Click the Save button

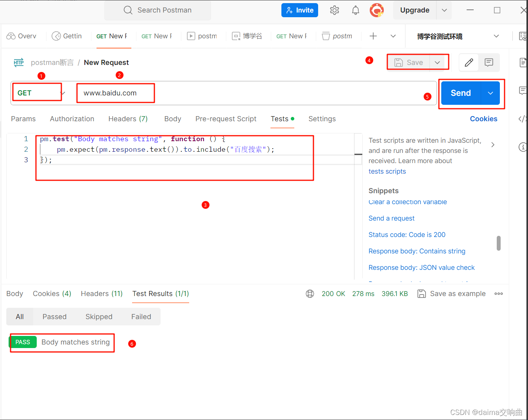[x=409, y=63]
